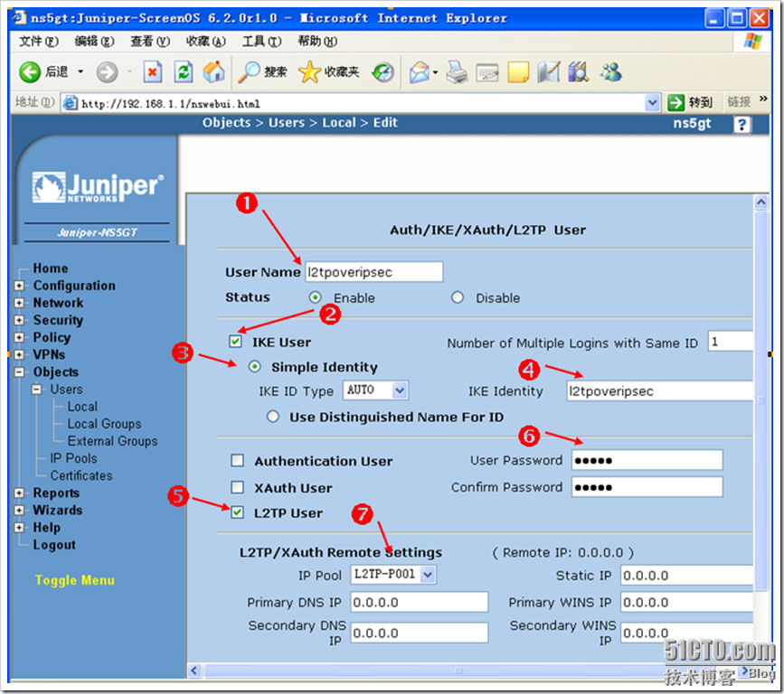784x694 pixels.
Task: Open Favorites star toolbar button
Action: coord(328,72)
